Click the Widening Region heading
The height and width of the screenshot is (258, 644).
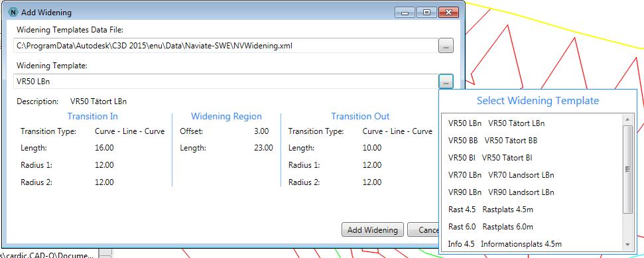[x=226, y=116]
